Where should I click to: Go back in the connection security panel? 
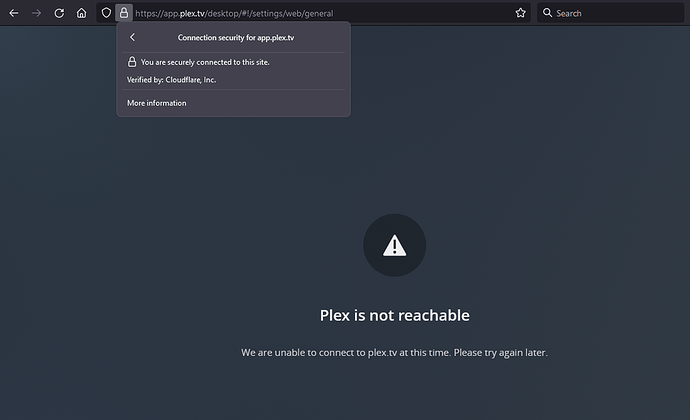click(x=132, y=37)
